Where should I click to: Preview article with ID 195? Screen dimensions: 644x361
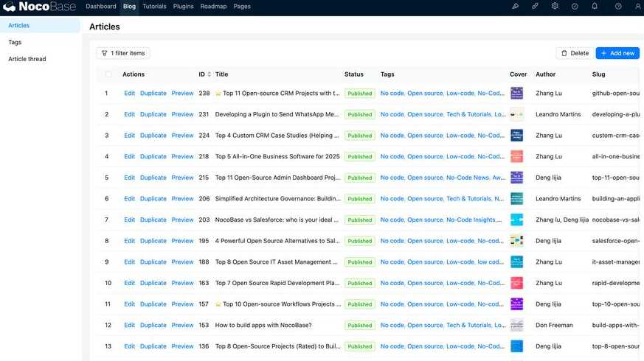[182, 241]
